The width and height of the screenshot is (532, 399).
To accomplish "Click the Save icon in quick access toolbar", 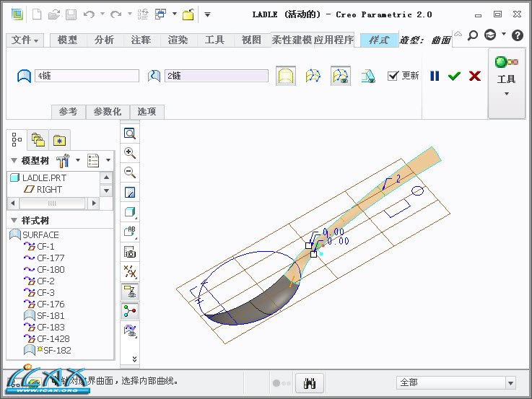I will tap(71, 14).
